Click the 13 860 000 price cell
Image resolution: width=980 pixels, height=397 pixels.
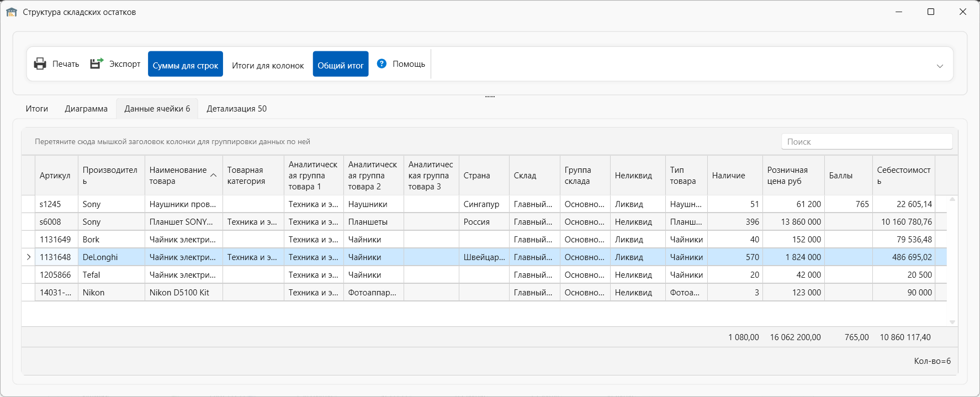[x=793, y=222]
